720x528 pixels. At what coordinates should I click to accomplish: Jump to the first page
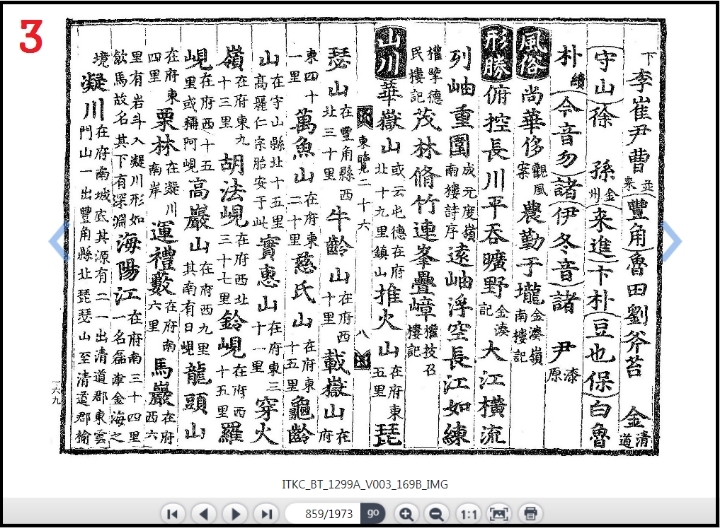(x=173, y=513)
